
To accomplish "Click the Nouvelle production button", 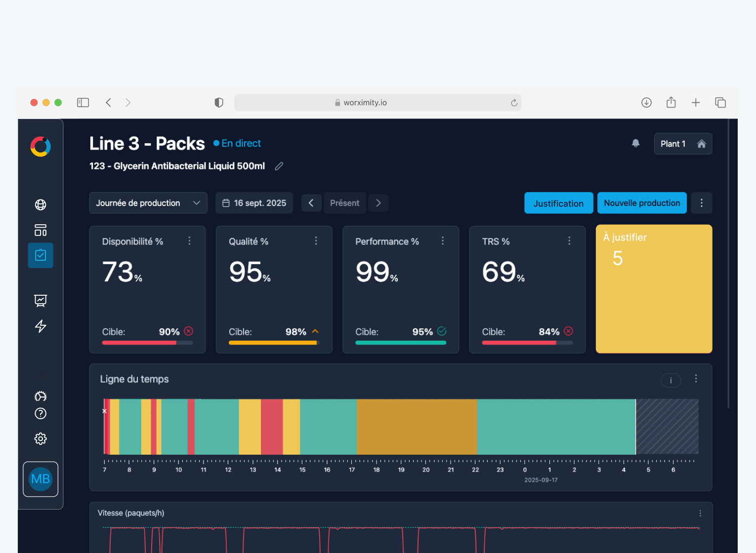I will (x=642, y=203).
